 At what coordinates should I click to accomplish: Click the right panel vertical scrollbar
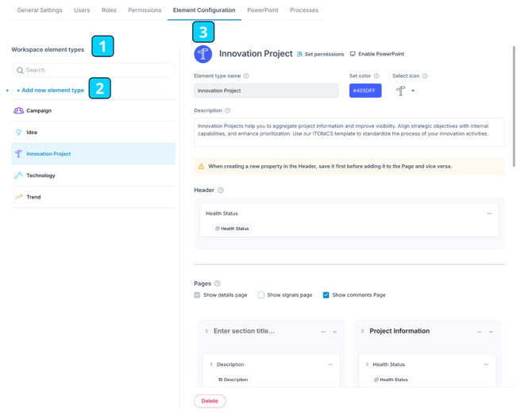tap(514, 106)
